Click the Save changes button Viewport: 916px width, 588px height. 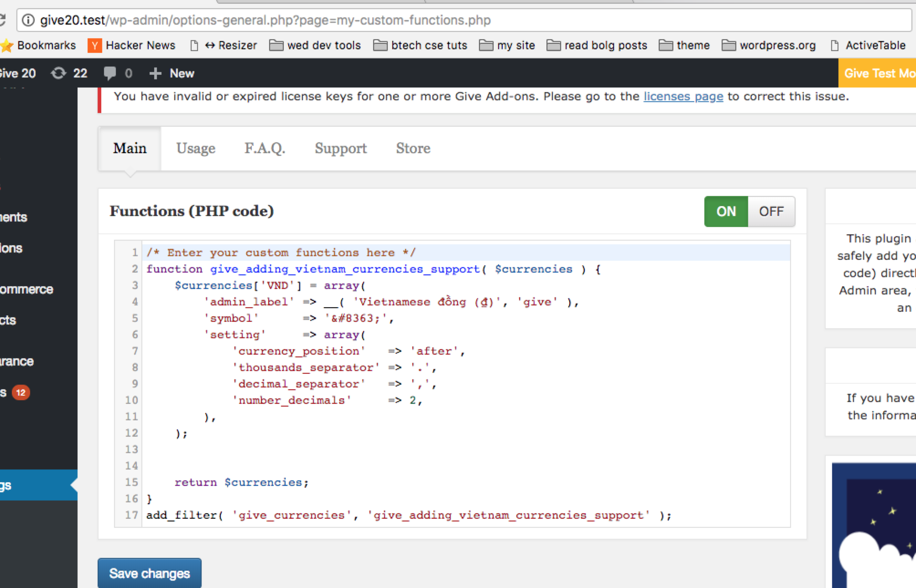[150, 573]
